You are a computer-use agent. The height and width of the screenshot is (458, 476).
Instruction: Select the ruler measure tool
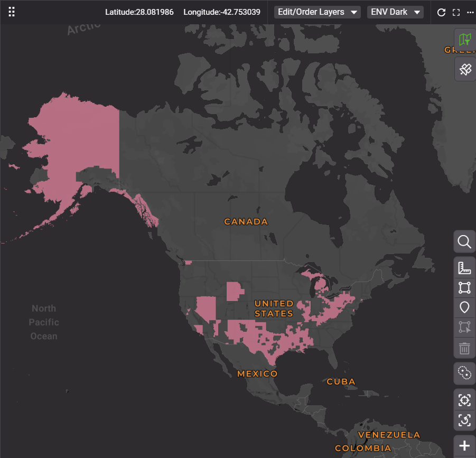pos(464,268)
